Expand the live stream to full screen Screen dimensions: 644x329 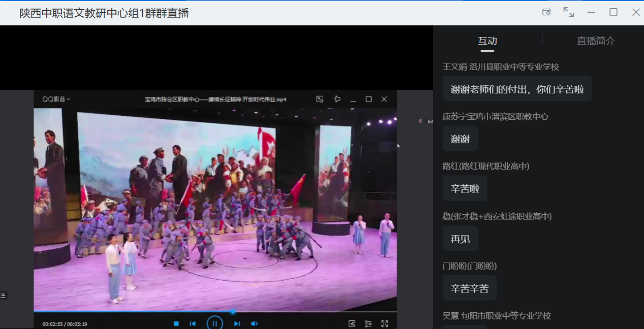[x=569, y=12]
